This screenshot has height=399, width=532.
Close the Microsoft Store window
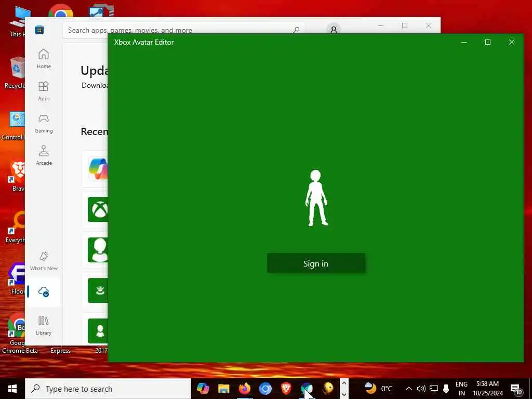[x=429, y=25]
